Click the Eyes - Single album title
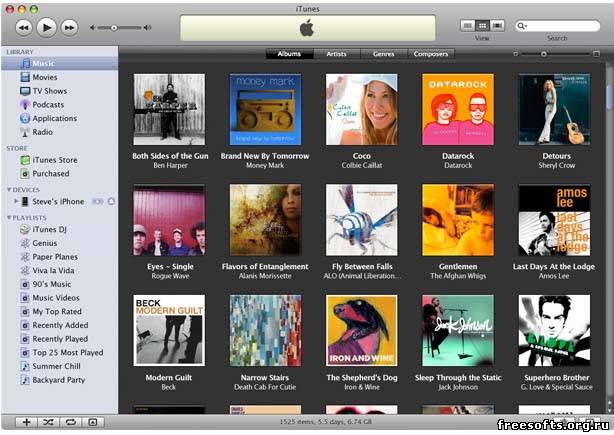 click(170, 267)
